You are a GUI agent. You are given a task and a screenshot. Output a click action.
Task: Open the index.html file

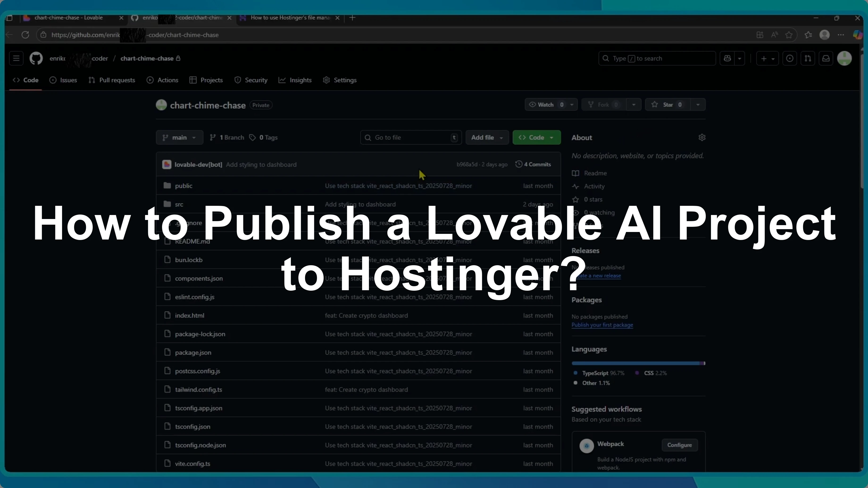point(189,316)
